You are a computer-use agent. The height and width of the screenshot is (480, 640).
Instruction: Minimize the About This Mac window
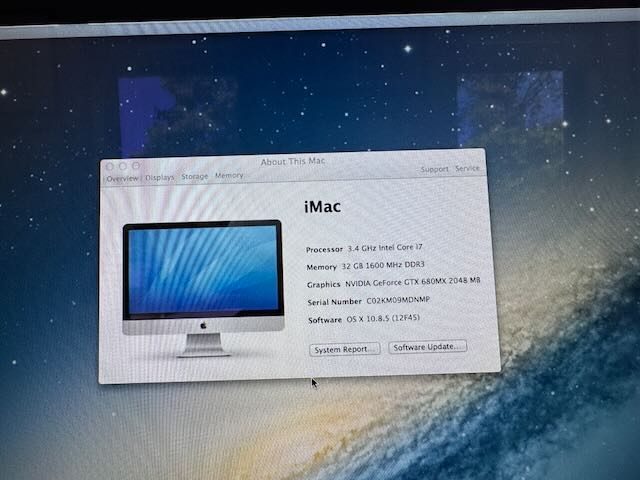123,166
